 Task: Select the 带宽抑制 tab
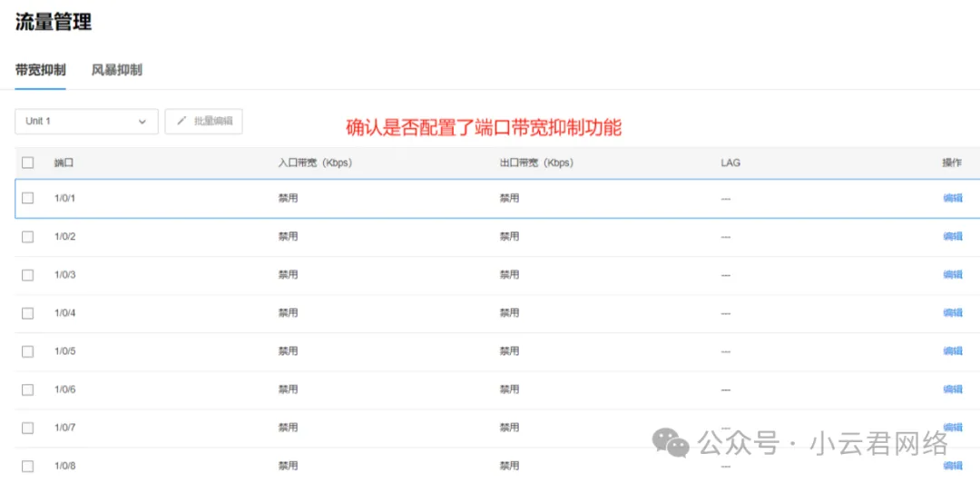click(x=41, y=70)
